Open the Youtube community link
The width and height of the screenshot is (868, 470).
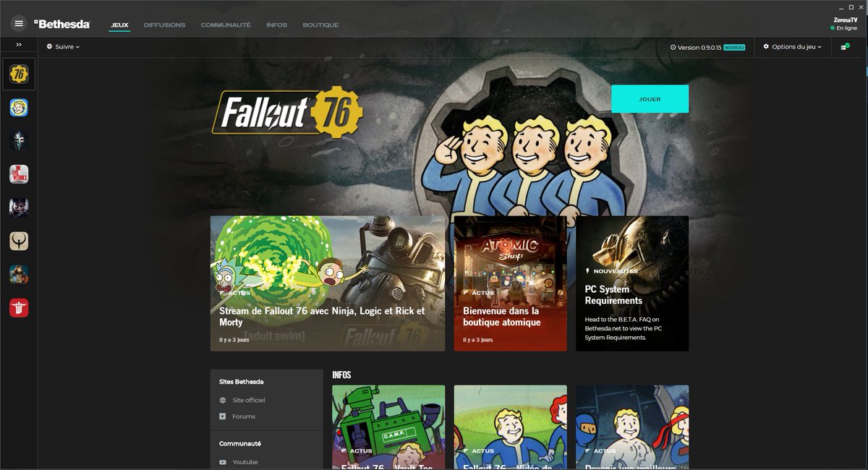pyautogui.click(x=245, y=462)
